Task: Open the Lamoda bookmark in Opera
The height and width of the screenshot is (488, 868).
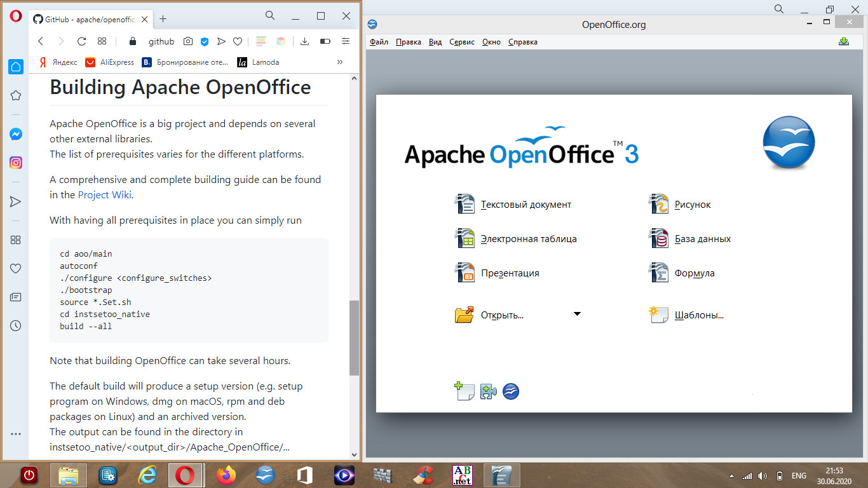Action: tap(258, 62)
